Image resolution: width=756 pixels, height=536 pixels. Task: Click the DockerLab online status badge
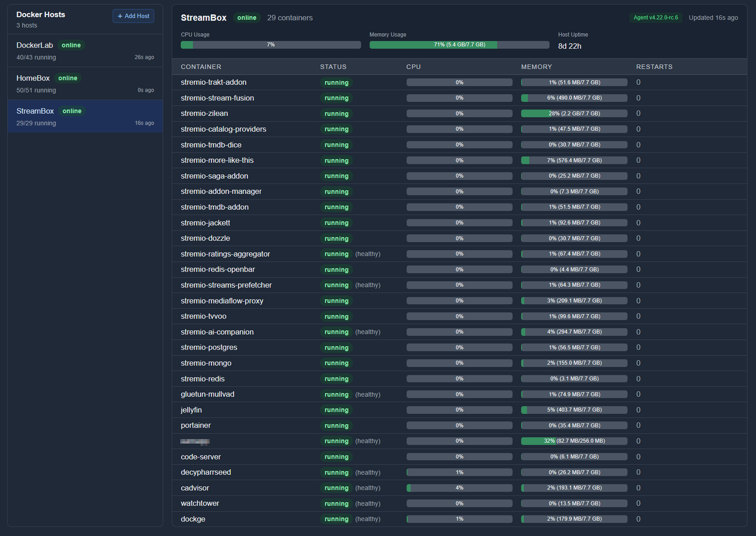point(71,45)
